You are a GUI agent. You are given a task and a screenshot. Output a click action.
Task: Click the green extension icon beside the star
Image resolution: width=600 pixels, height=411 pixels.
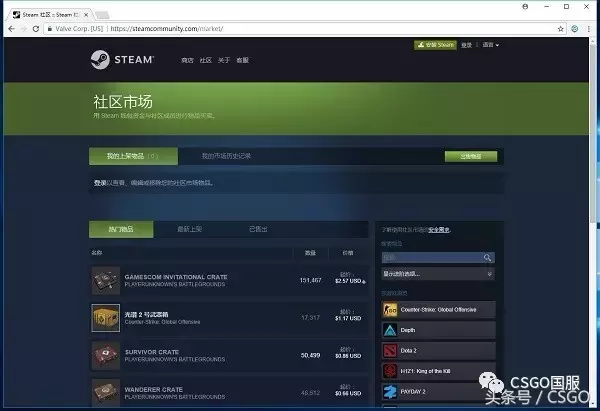pos(574,29)
